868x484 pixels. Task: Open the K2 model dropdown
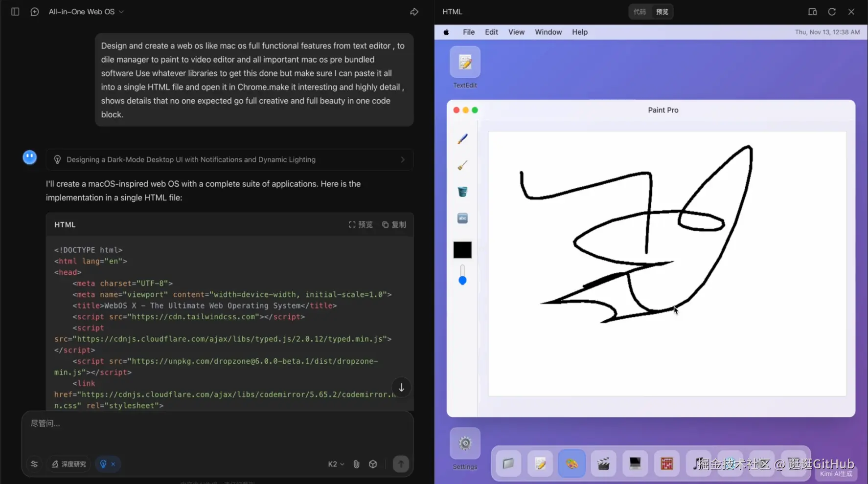(x=336, y=464)
